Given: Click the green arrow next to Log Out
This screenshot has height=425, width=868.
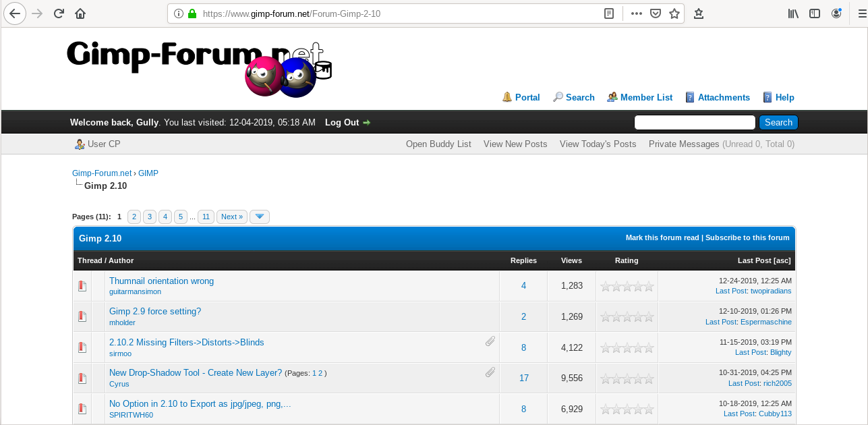Looking at the screenshot, I should pyautogui.click(x=367, y=123).
